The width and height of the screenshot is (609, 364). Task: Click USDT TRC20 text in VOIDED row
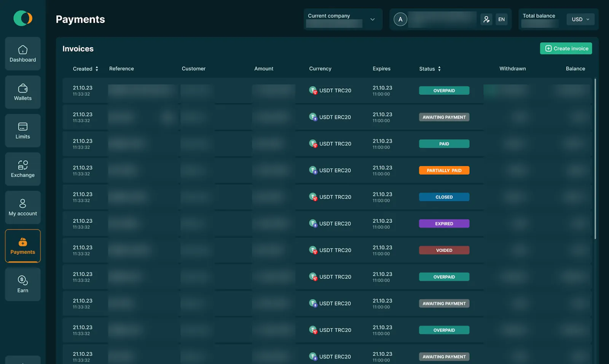click(335, 250)
